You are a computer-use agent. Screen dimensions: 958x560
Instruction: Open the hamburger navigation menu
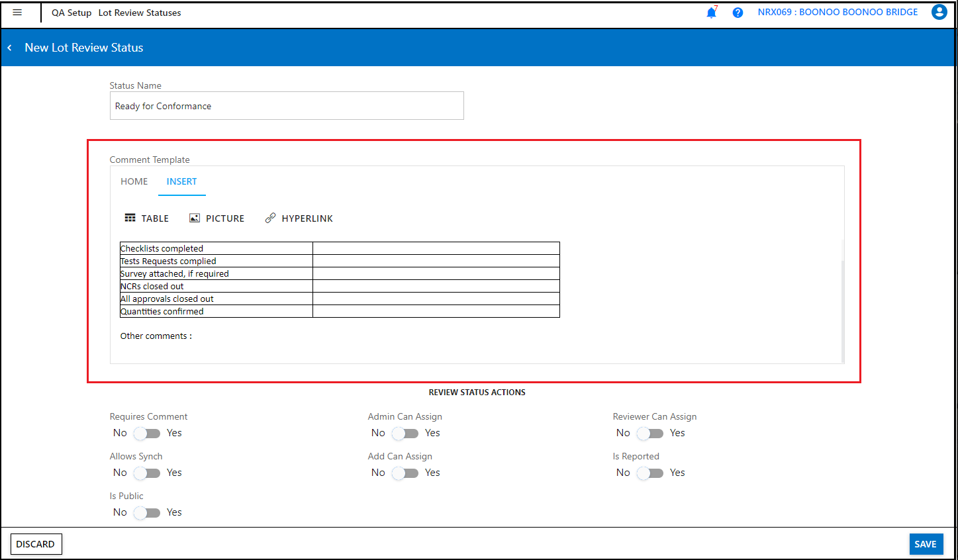point(18,11)
